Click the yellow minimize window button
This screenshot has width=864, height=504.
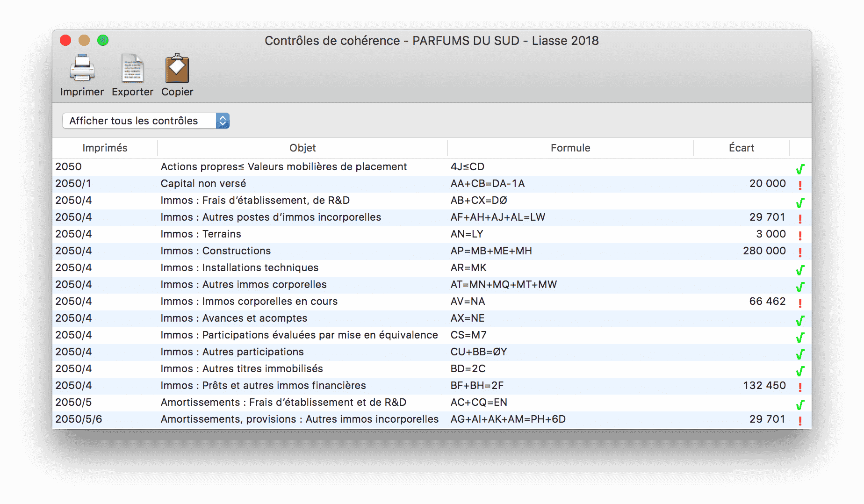84,40
